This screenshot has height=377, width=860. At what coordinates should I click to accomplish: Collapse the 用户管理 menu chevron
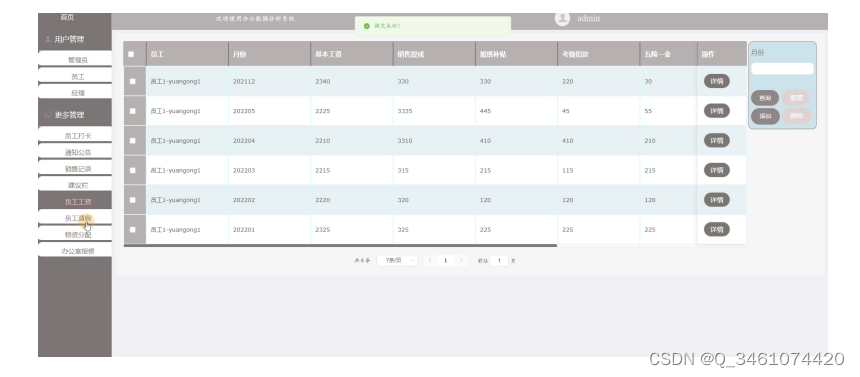100,40
